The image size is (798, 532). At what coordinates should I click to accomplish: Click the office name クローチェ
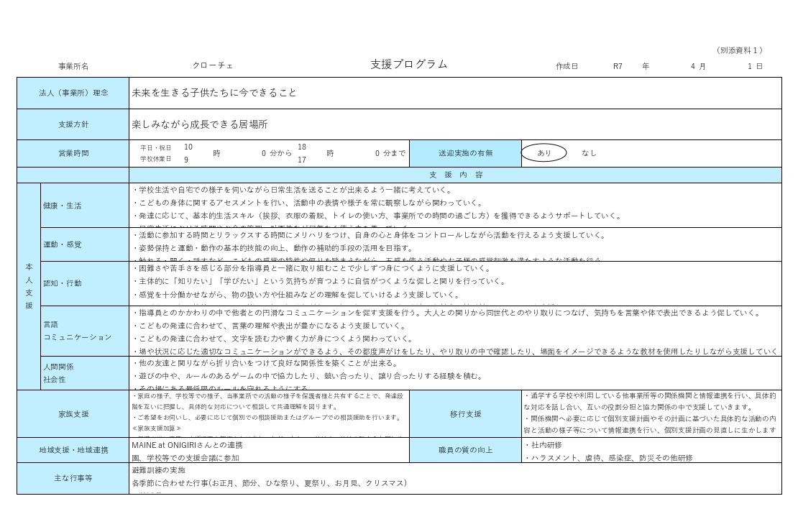coord(213,65)
